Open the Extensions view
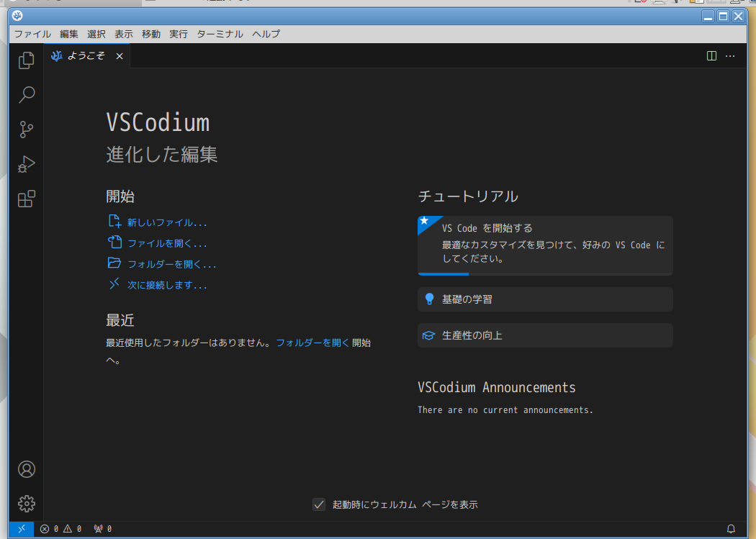The image size is (756, 539). 27,199
